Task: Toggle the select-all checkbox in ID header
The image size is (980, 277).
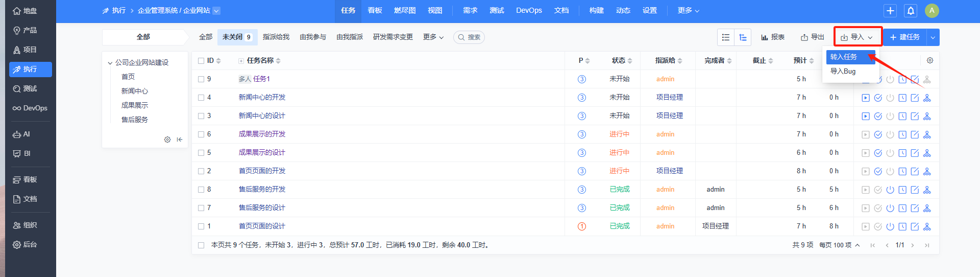Action: (201, 61)
